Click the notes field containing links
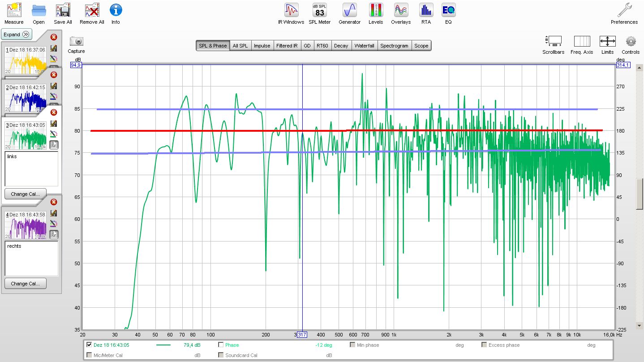The image size is (644, 362). pos(31,169)
